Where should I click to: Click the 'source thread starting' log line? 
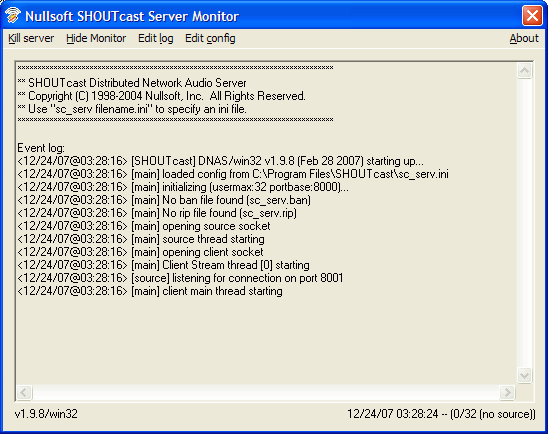click(141, 239)
